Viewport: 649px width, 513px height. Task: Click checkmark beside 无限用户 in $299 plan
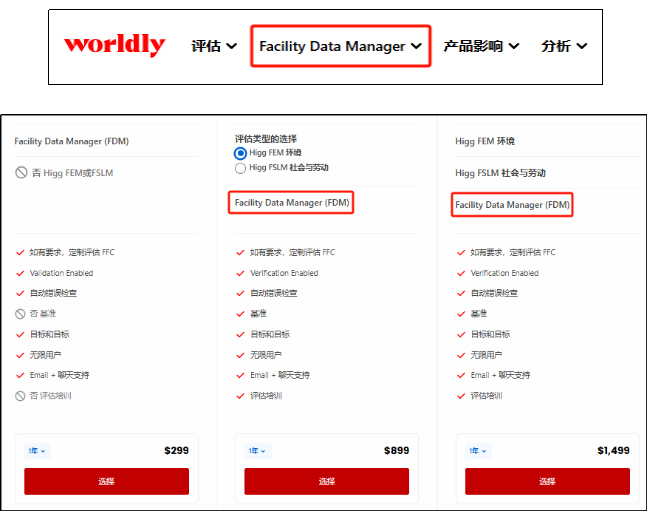(x=20, y=355)
